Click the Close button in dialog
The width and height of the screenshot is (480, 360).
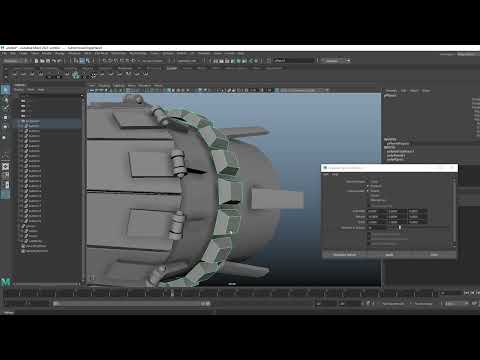coord(434,255)
